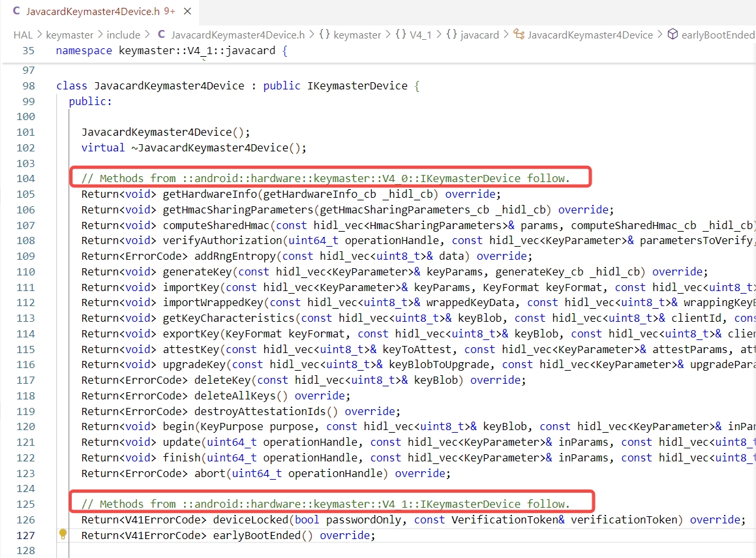Open the quick fix lightbulb on line 127
This screenshot has width=756, height=558.
(63, 535)
